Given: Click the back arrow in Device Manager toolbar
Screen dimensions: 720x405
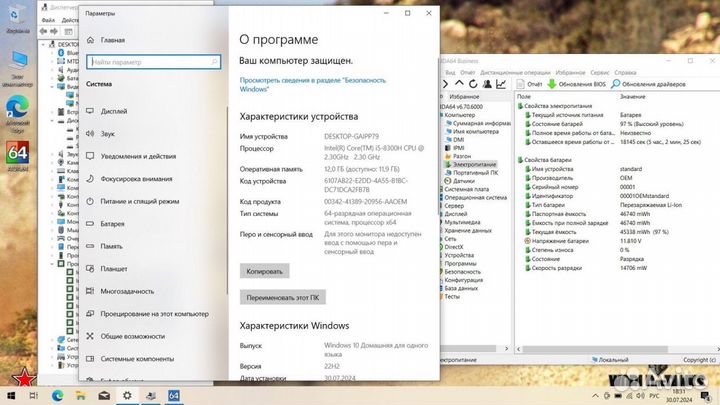Looking at the screenshot, I should point(44,31).
